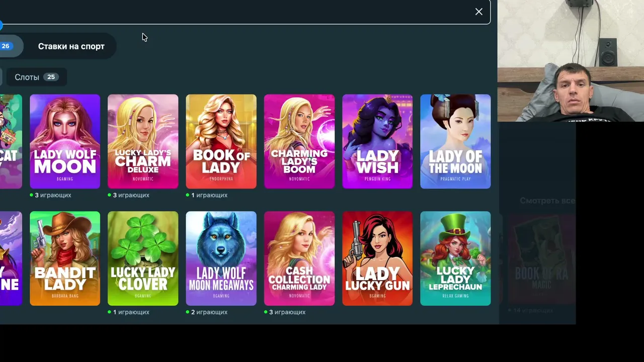
Task: Open the Book of Lady slot
Action: (x=221, y=141)
